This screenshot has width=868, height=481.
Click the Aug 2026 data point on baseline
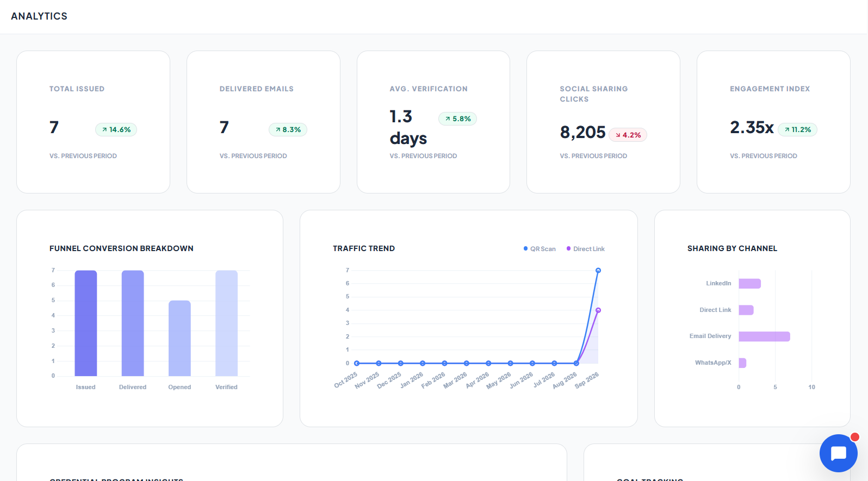576,363
